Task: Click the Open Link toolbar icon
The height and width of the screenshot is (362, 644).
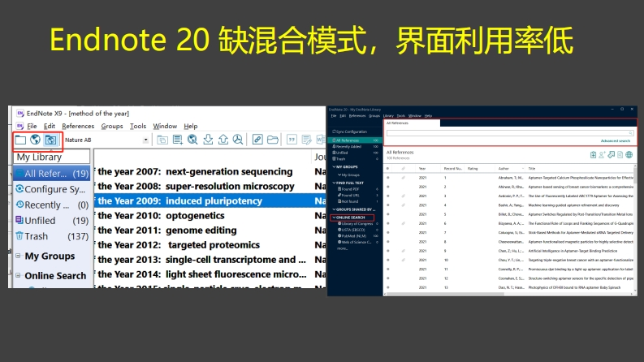Action: (257, 140)
